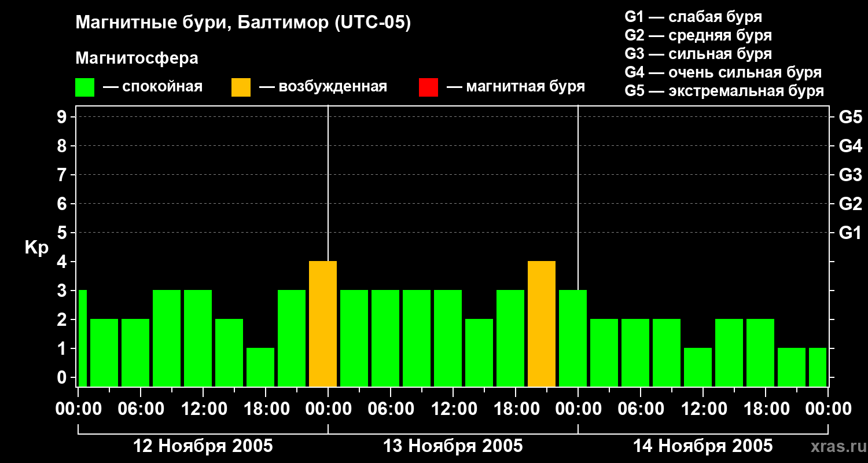This screenshot has width=868, height=463.
Task: Click the 00:00 label starting 13 Ноября
Action: pyautogui.click(x=328, y=409)
